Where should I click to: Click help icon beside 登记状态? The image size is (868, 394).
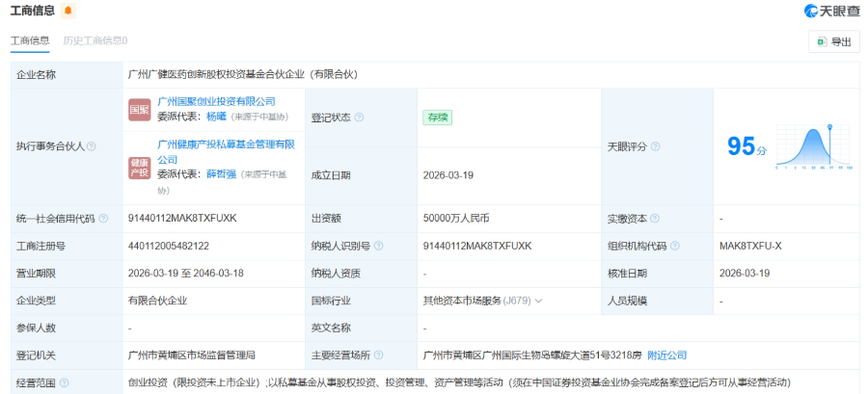point(359,118)
